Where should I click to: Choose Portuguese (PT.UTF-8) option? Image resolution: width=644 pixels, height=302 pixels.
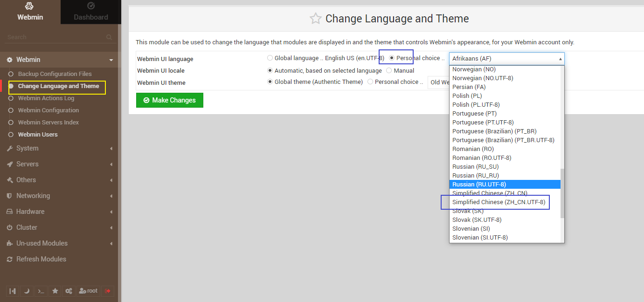[x=505, y=123]
